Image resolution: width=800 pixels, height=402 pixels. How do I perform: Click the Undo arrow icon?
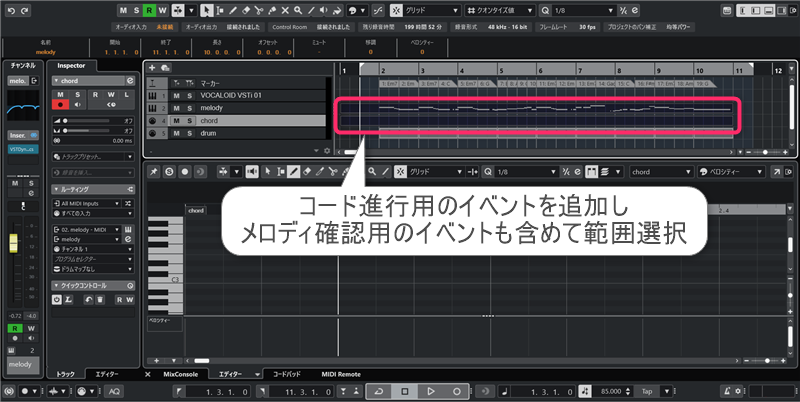(11, 10)
